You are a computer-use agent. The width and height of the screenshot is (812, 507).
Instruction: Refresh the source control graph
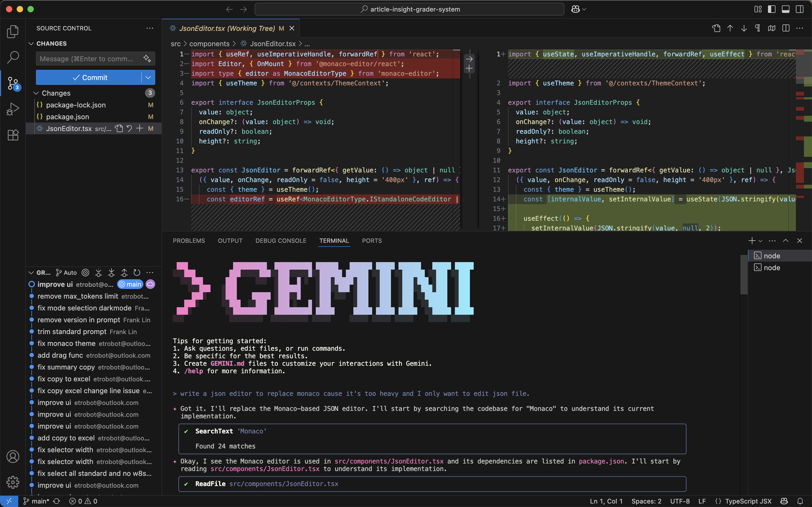coord(137,273)
